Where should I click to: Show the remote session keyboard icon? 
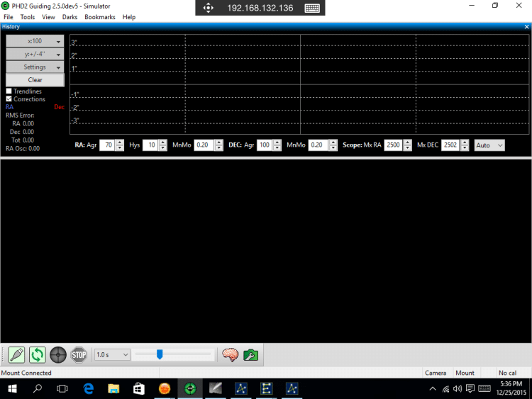pyautogui.click(x=312, y=8)
